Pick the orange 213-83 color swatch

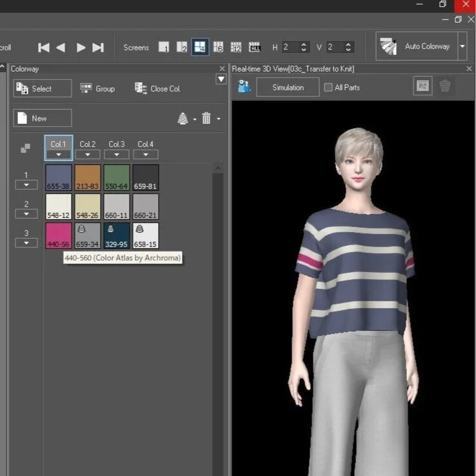click(88, 177)
